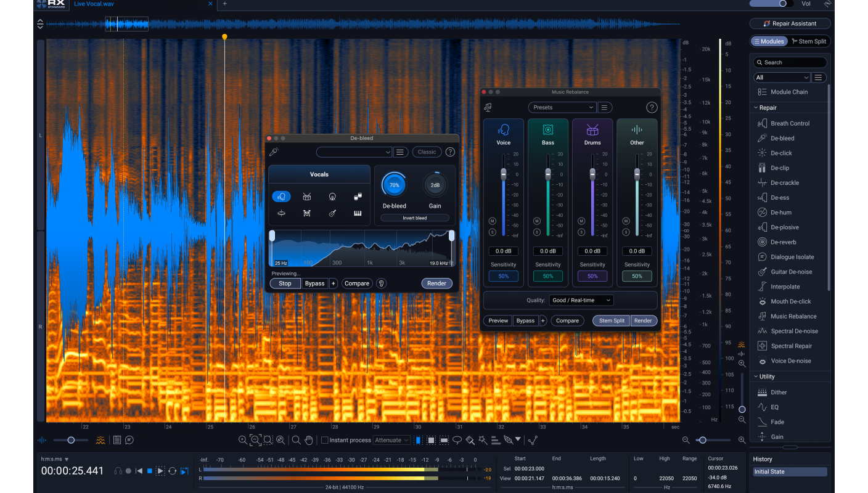The width and height of the screenshot is (868, 493).
Task: Select the percussion bongos source icon in De-bleed
Action: (358, 197)
